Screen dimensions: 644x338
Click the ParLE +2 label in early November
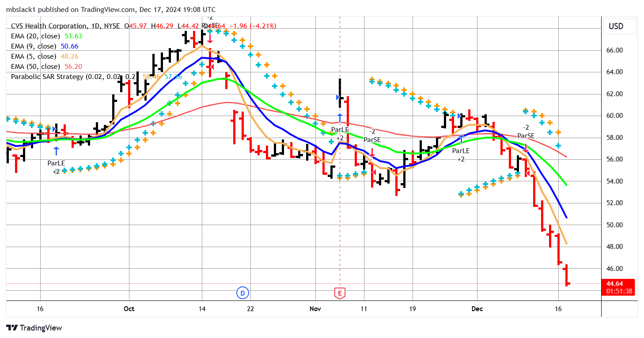tap(340, 134)
